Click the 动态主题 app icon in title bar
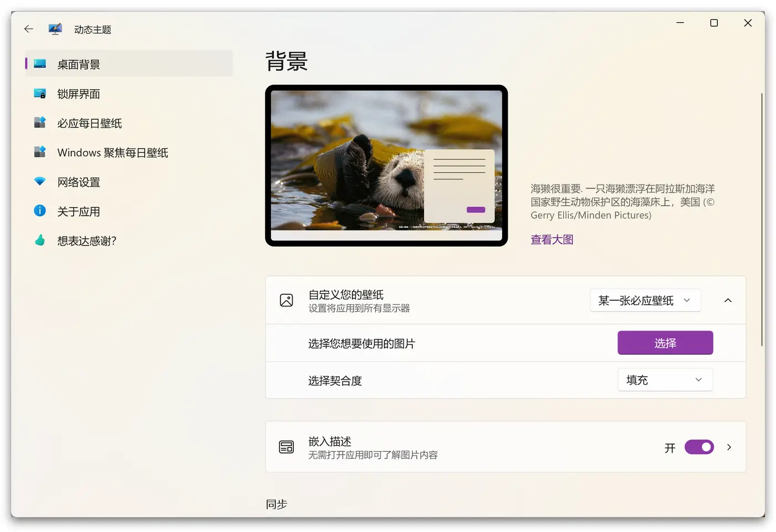Screen dimensions: 776x532 point(55,29)
